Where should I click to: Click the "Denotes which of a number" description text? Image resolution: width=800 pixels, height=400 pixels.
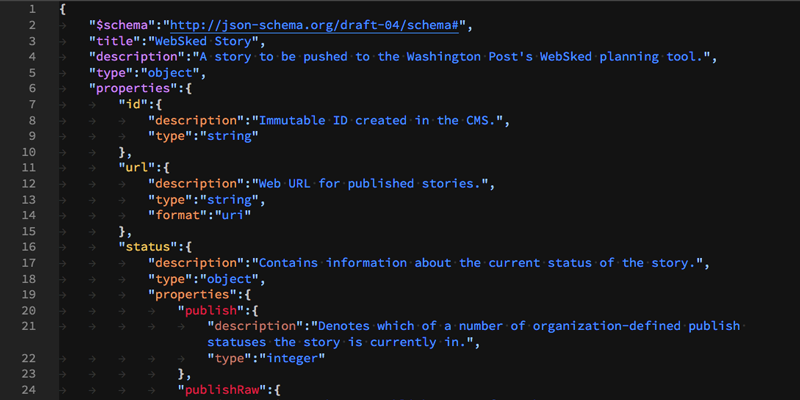473,333
